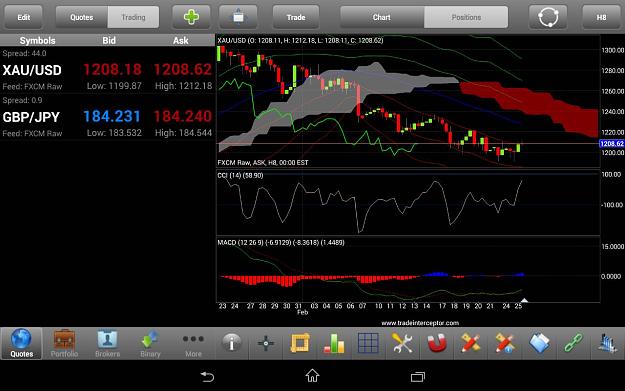Select the pencil and ruler drawing tool
The height and width of the screenshot is (391, 625).
point(471,343)
